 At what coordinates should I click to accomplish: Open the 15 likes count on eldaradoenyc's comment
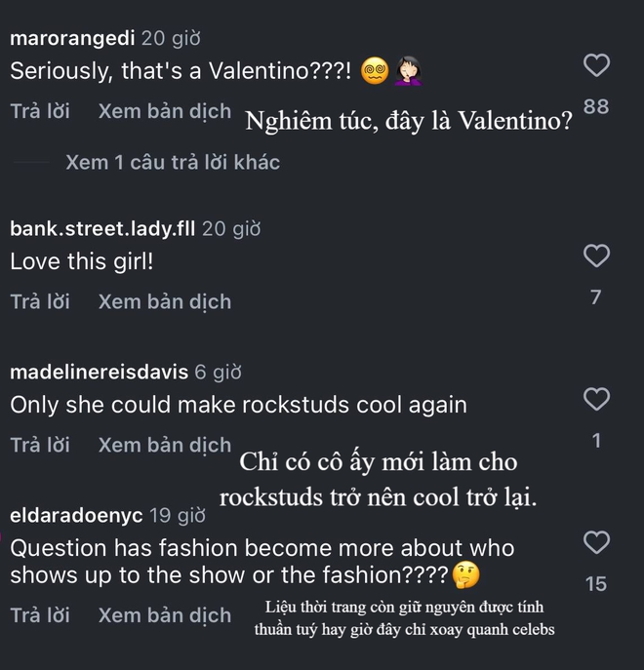tap(596, 584)
